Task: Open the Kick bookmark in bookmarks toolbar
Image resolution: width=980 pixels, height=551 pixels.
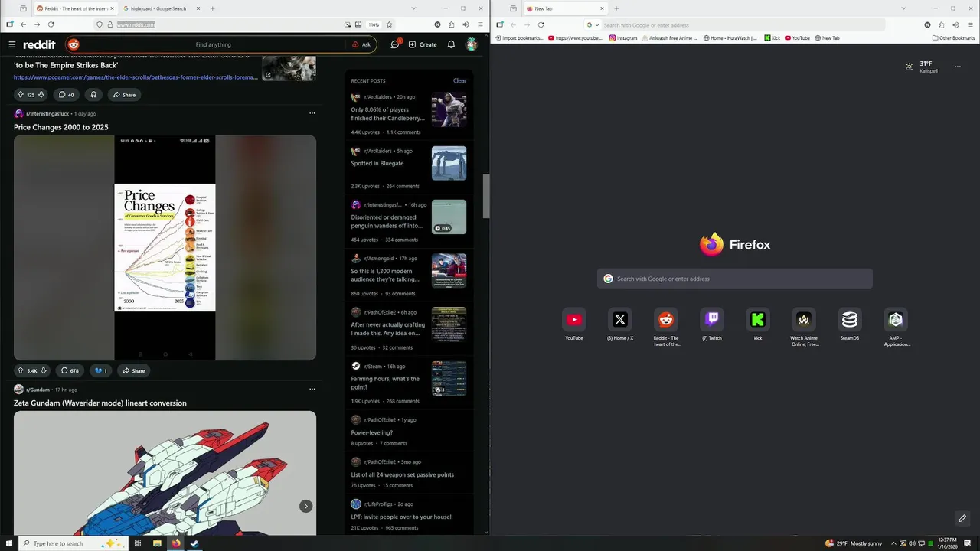Action: tap(772, 37)
